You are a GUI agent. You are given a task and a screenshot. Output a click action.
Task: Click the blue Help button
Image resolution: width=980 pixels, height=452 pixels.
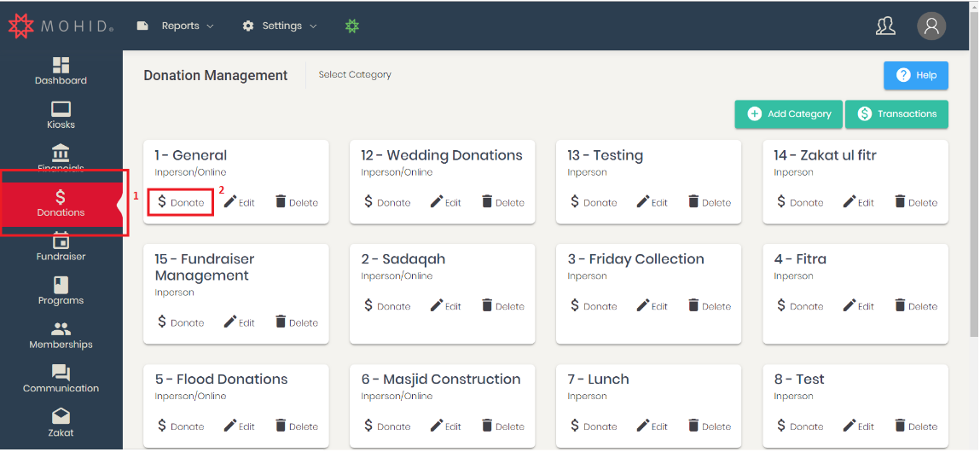coord(916,75)
